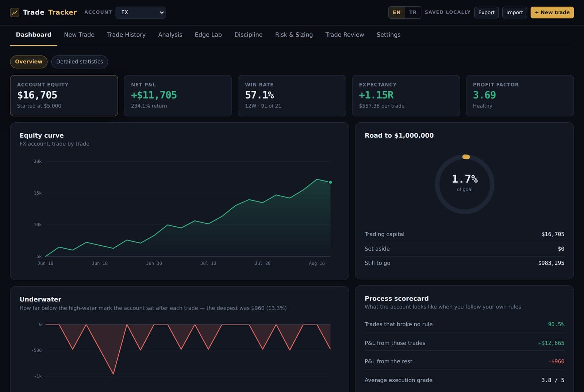Go to the Trade History tab
This screenshot has width=584, height=392.
coord(126,35)
